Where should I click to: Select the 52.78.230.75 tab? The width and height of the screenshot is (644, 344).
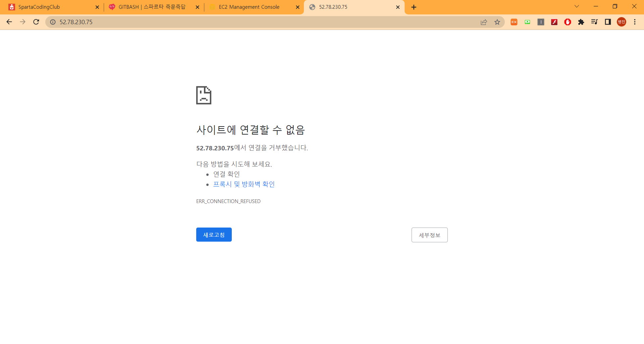[354, 7]
